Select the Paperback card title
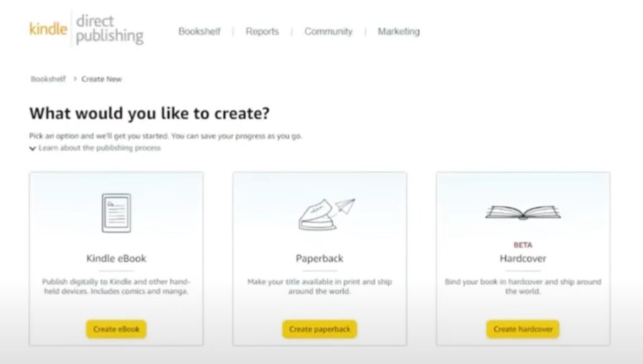The width and height of the screenshot is (643, 364). [320, 258]
